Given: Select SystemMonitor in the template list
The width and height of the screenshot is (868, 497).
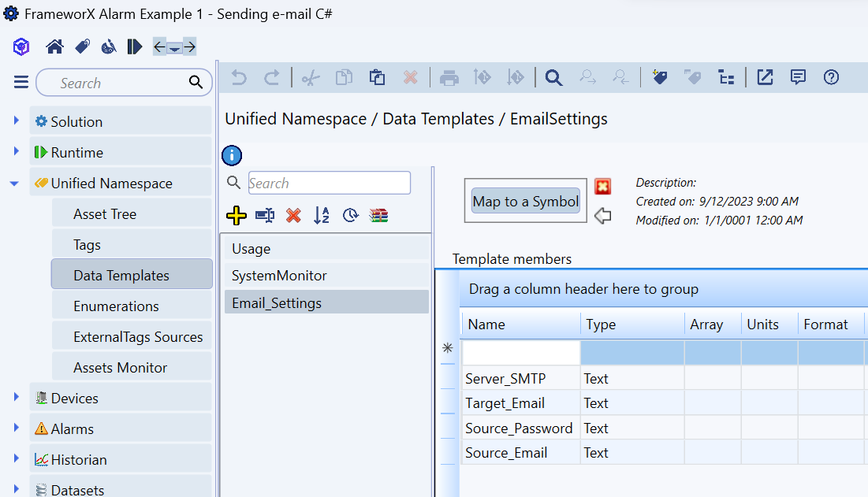Looking at the screenshot, I should (x=279, y=276).
